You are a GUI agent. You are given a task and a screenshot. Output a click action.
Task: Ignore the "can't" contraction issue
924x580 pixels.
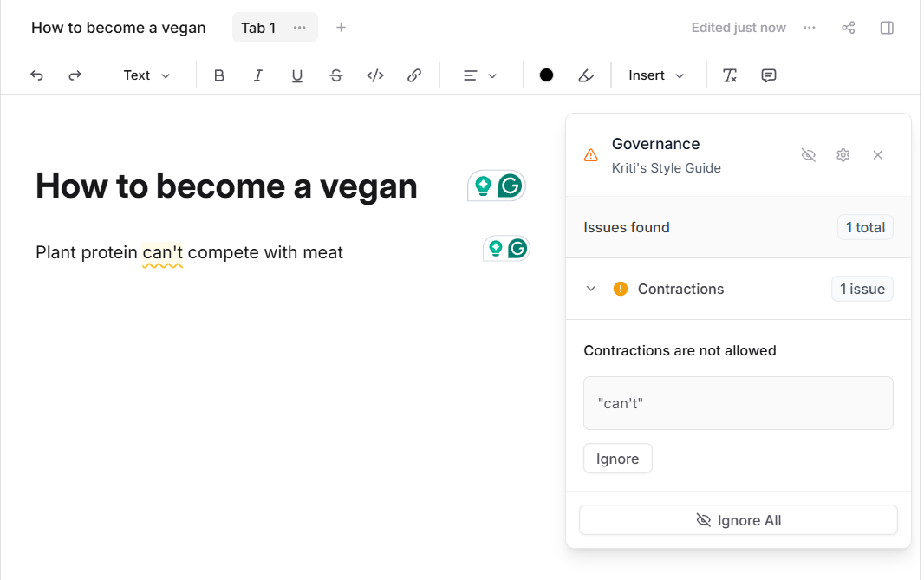point(617,459)
